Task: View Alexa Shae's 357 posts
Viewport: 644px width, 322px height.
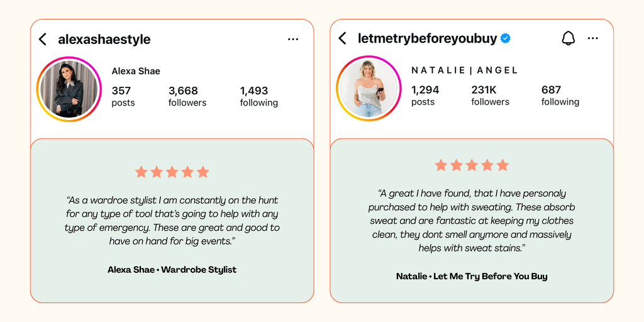Action: [123, 96]
